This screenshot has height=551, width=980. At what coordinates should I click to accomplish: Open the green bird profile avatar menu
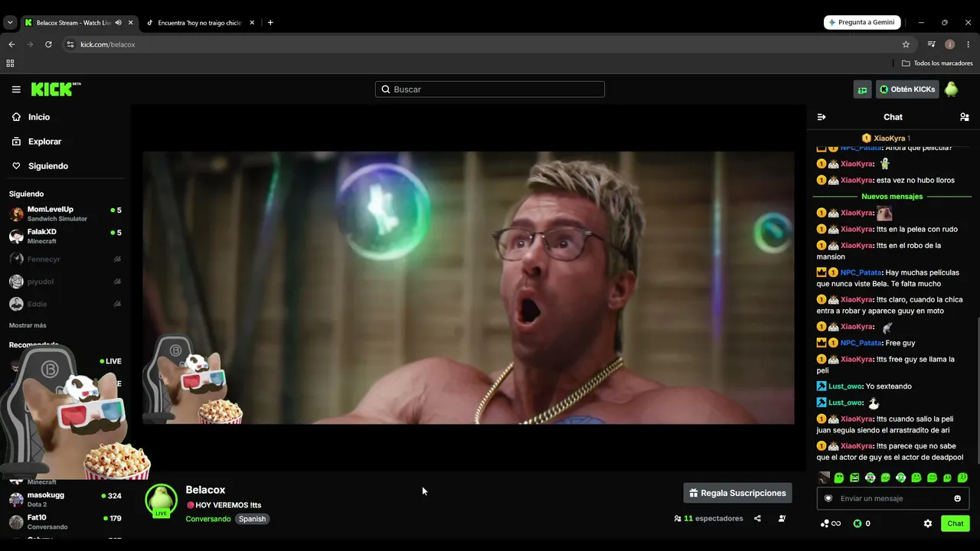click(x=951, y=90)
